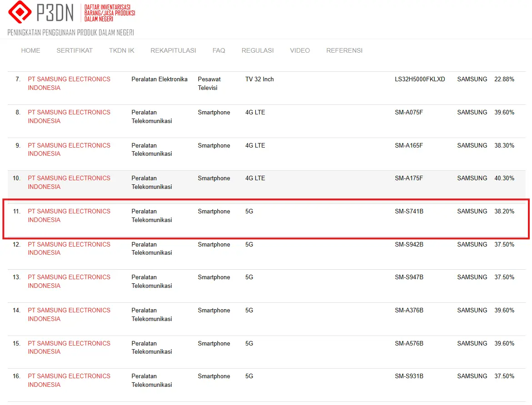Image resolution: width=532 pixels, height=405 pixels.
Task: Open company link in row 9
Action: pos(69,149)
